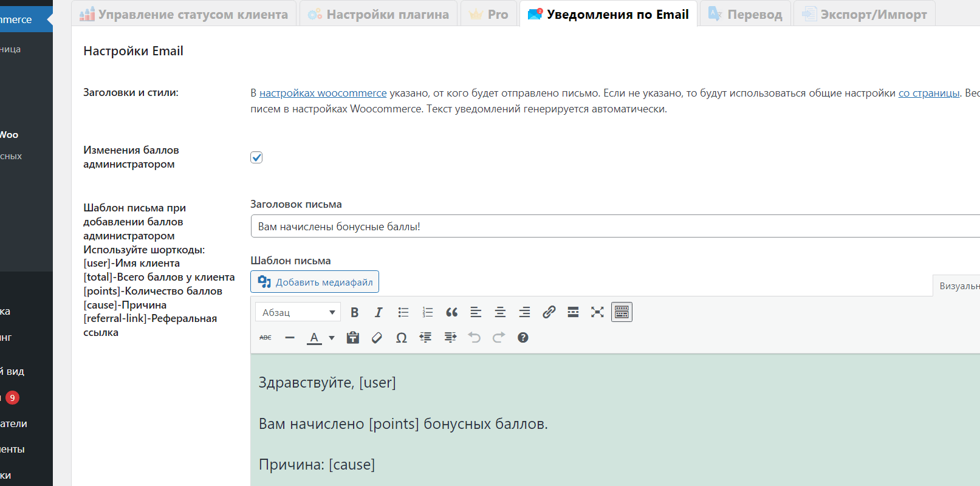Align text left
This screenshot has height=486, width=980.
coord(476,312)
